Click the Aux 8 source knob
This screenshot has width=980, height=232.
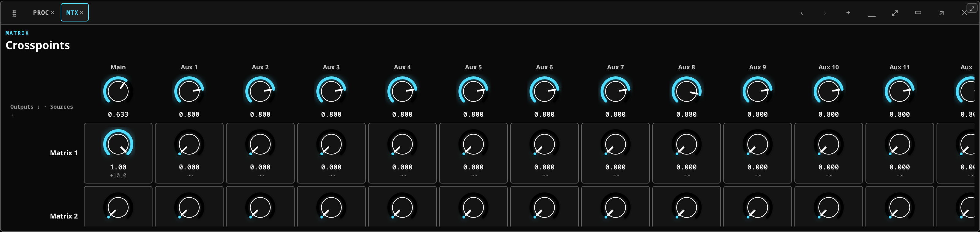687,91
